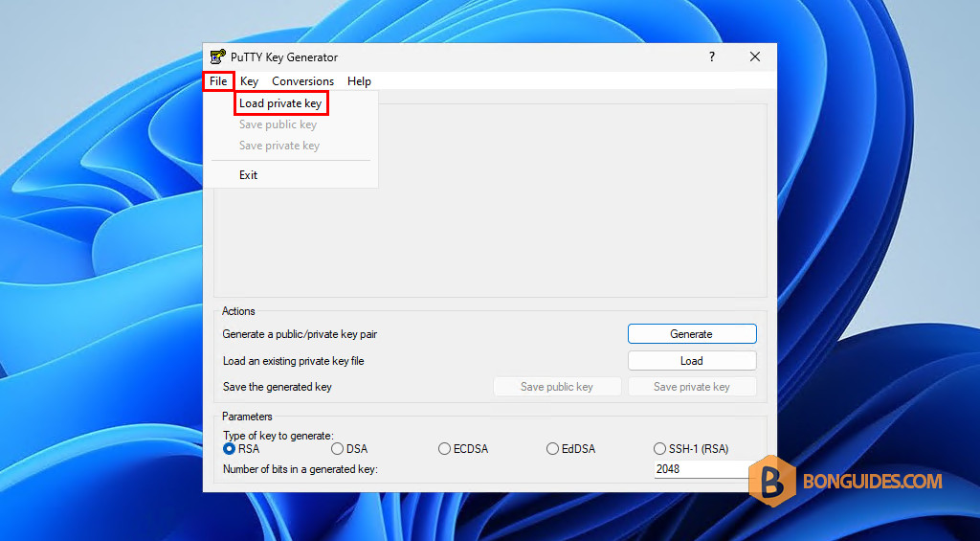Select the DSA key type
This screenshot has width=980, height=541.
coord(349,449)
